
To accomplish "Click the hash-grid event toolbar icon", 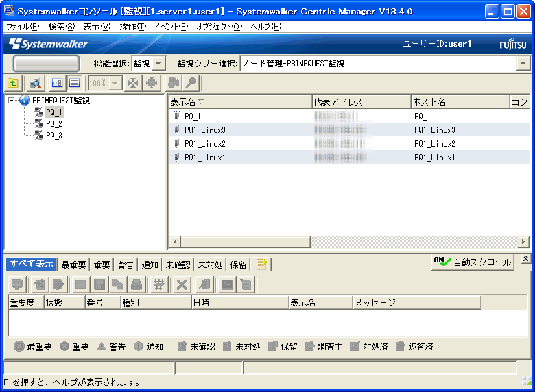I will point(159,284).
